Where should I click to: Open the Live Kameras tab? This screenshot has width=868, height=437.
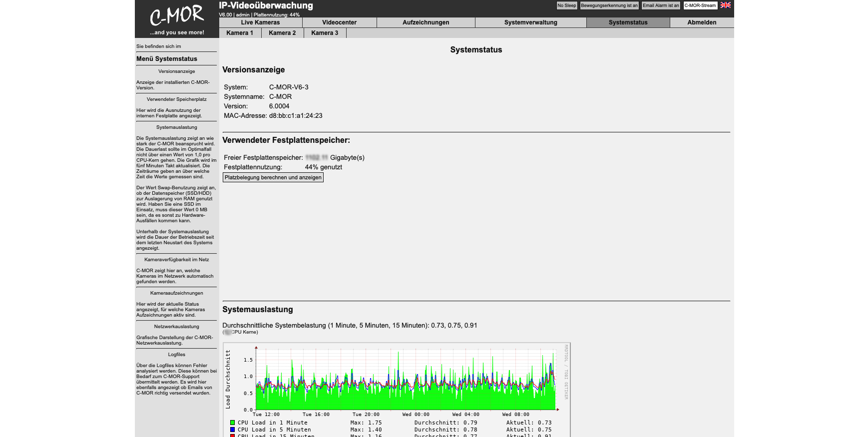point(260,22)
